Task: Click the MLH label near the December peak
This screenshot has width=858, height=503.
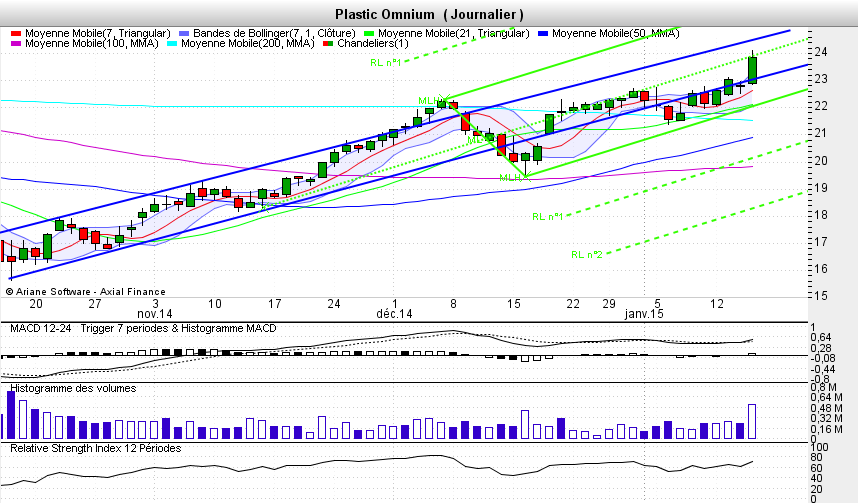Action: [430, 101]
